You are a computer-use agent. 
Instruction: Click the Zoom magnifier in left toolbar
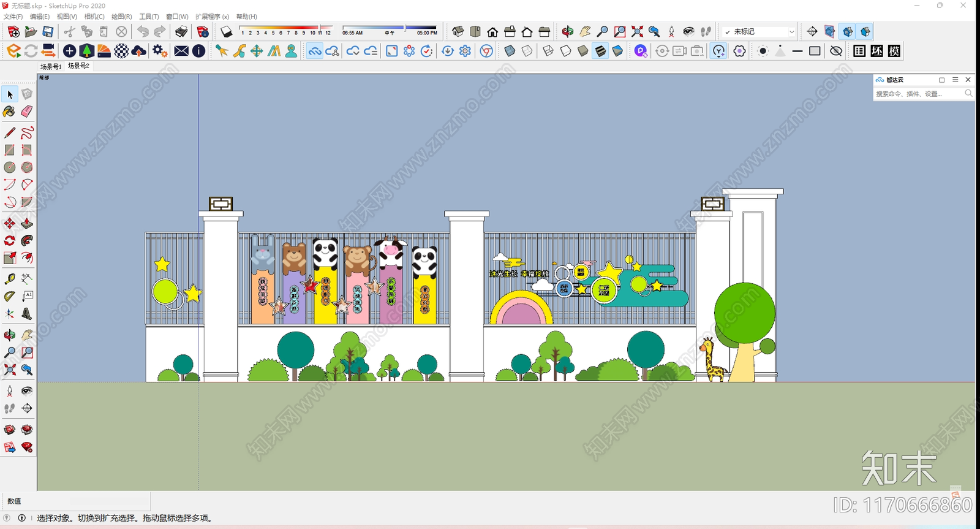click(x=10, y=352)
